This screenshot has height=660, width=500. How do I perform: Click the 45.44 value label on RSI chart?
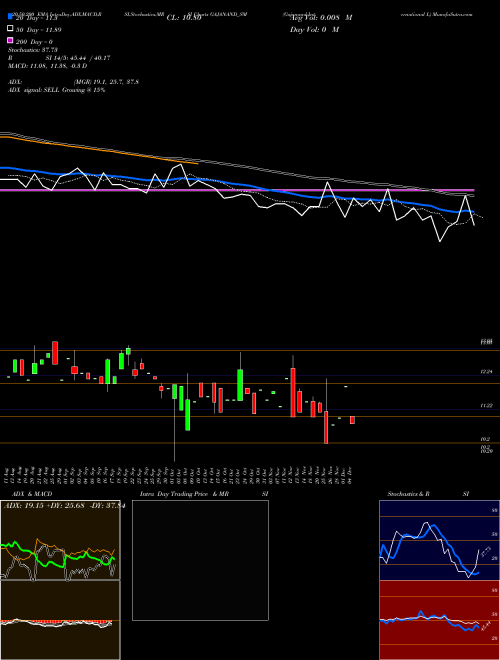[x=485, y=626]
